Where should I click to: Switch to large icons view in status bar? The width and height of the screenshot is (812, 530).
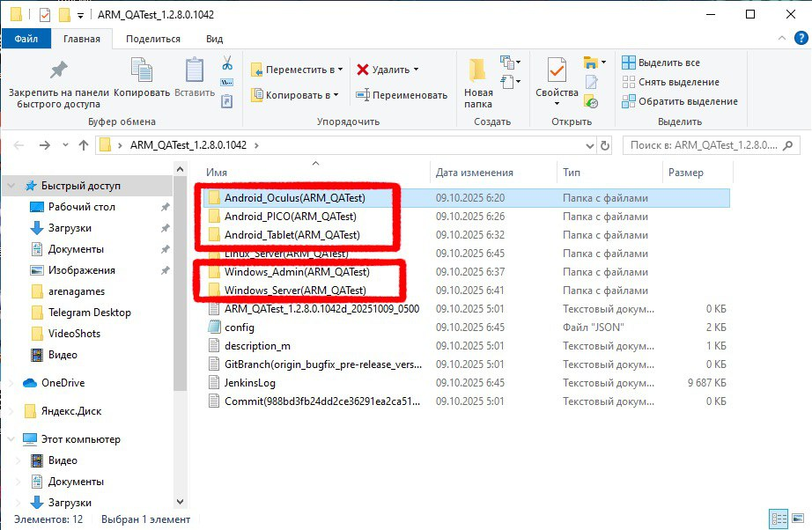click(x=796, y=519)
